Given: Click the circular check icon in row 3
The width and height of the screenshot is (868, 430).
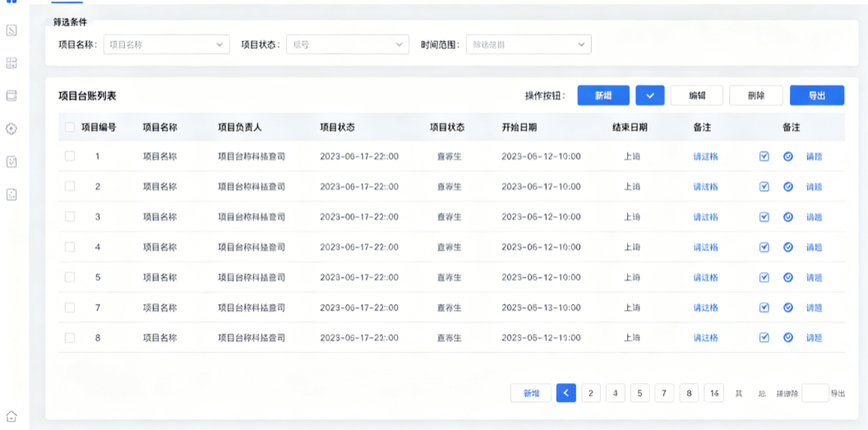Looking at the screenshot, I should [788, 217].
